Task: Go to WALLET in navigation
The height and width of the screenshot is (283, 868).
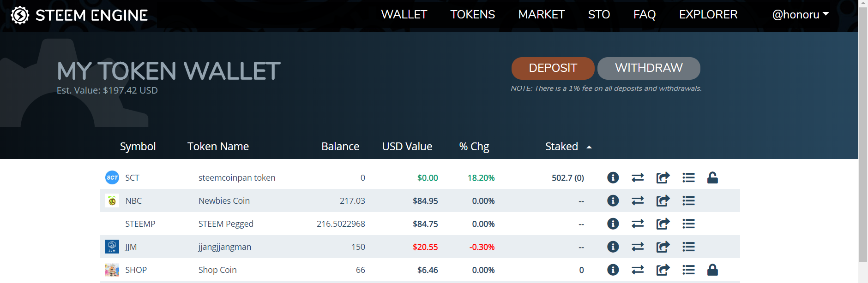Action: pyautogui.click(x=404, y=15)
